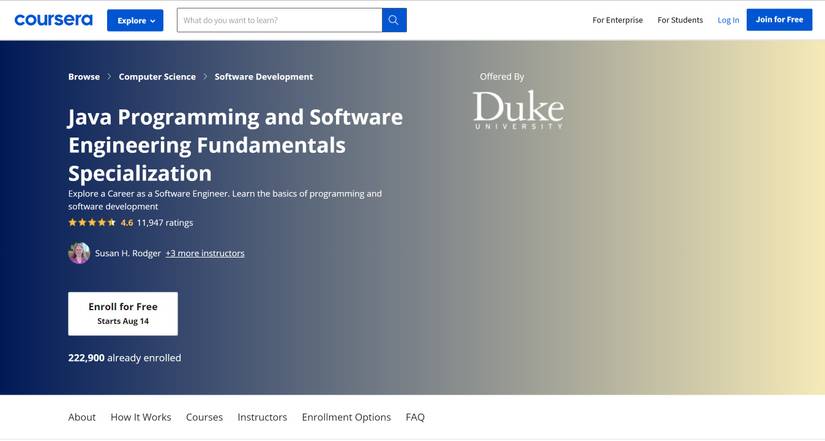
Task: Click the Duke University logo
Action: click(x=519, y=109)
